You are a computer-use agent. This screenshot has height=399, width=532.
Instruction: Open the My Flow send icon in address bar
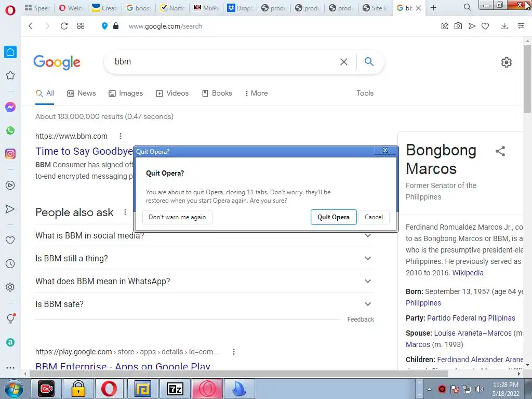[x=472, y=26]
